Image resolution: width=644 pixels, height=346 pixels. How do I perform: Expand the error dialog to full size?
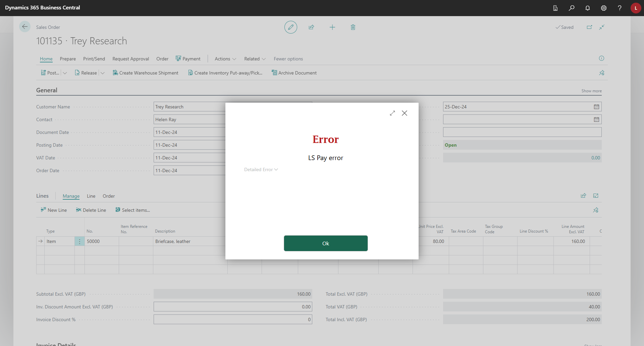pyautogui.click(x=392, y=113)
